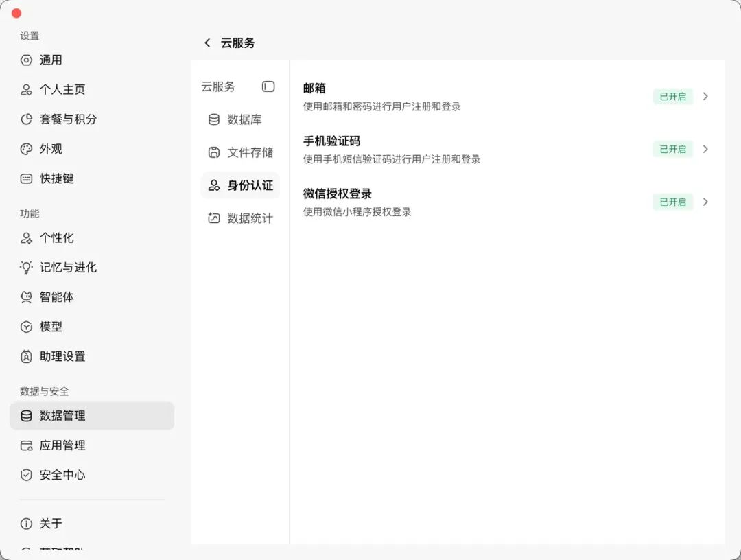Click the 套餐与积分 pie icon
741x560 pixels.
(x=27, y=119)
